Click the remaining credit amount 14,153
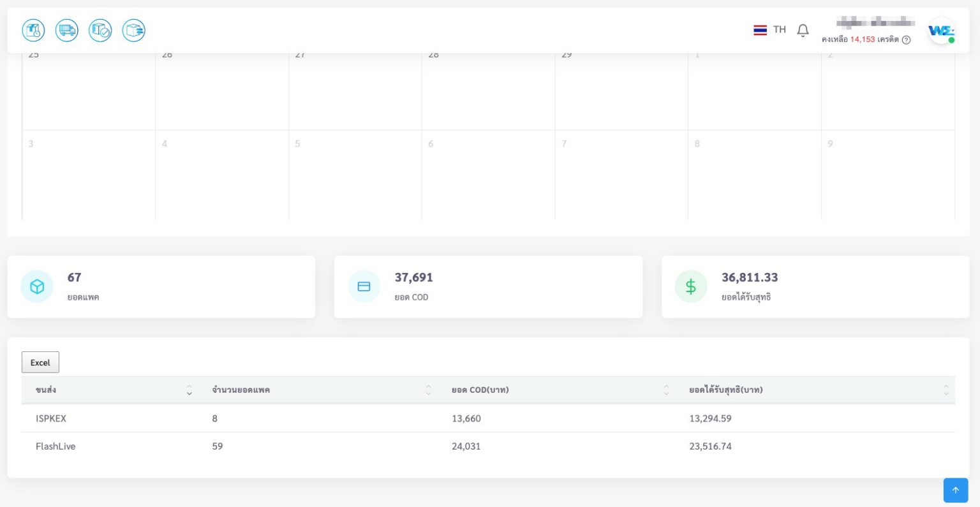 coord(862,40)
